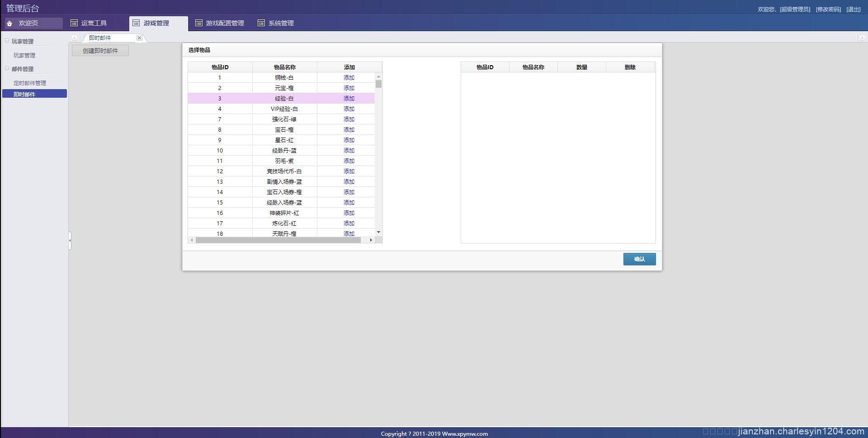This screenshot has height=438, width=868.
Task: Open the 运营工具 menu
Action: tap(94, 23)
